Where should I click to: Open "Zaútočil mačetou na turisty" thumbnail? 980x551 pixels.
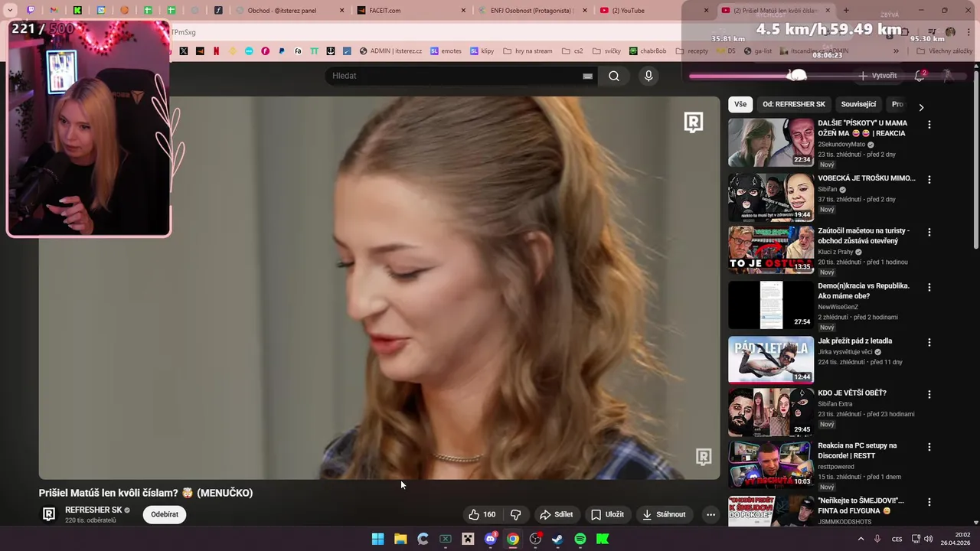click(771, 249)
